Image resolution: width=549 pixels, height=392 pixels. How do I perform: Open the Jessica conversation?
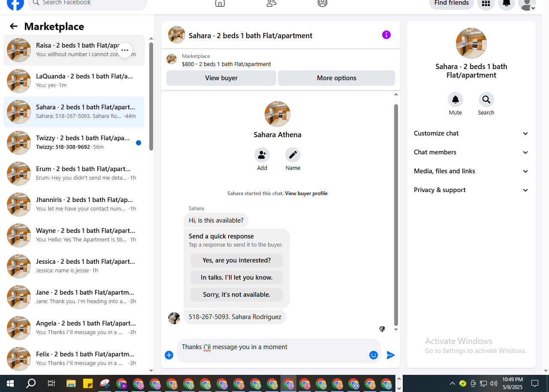click(74, 266)
